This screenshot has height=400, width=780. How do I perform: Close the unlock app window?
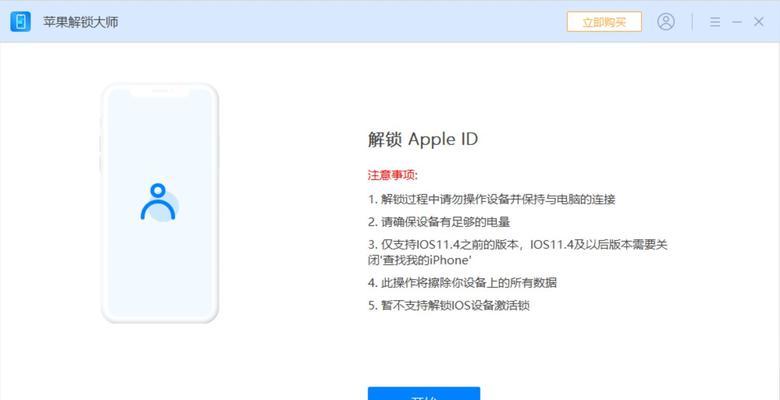759,22
